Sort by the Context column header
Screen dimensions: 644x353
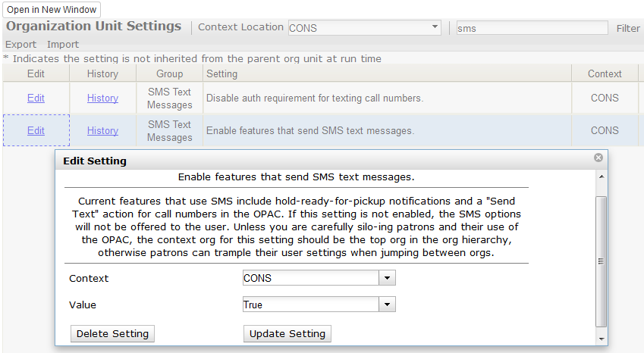605,73
